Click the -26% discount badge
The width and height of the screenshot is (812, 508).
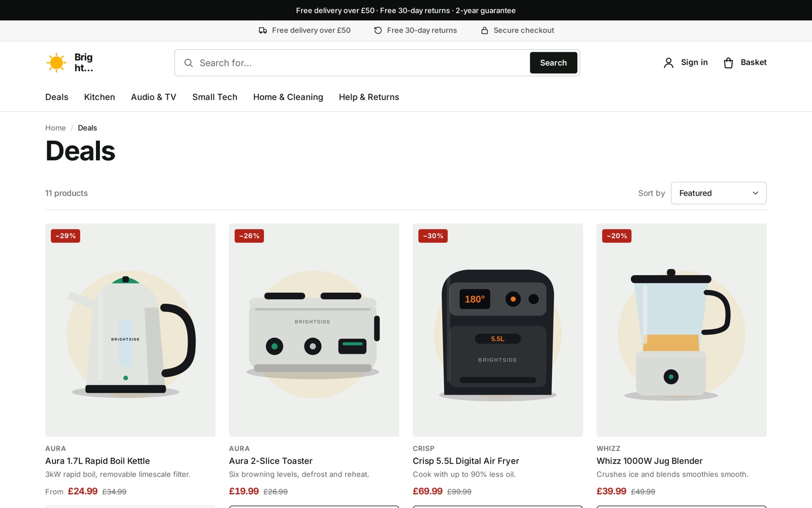tap(249, 236)
